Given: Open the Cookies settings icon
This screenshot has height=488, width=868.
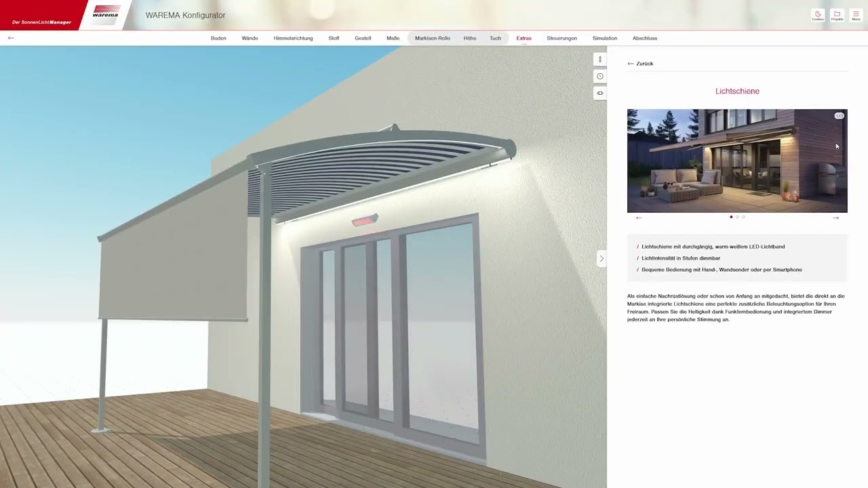Looking at the screenshot, I should (x=818, y=15).
